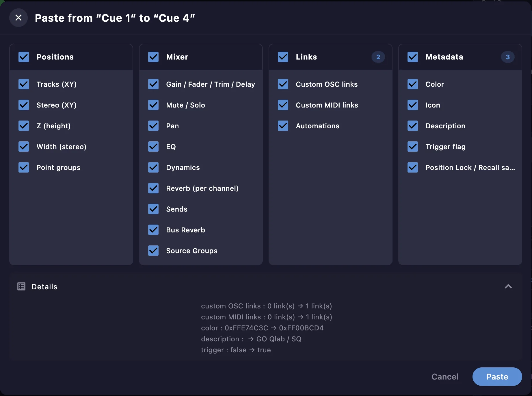Screen dimensions: 532x396
Task: Disable Point groups checkbox
Action: click(24, 167)
